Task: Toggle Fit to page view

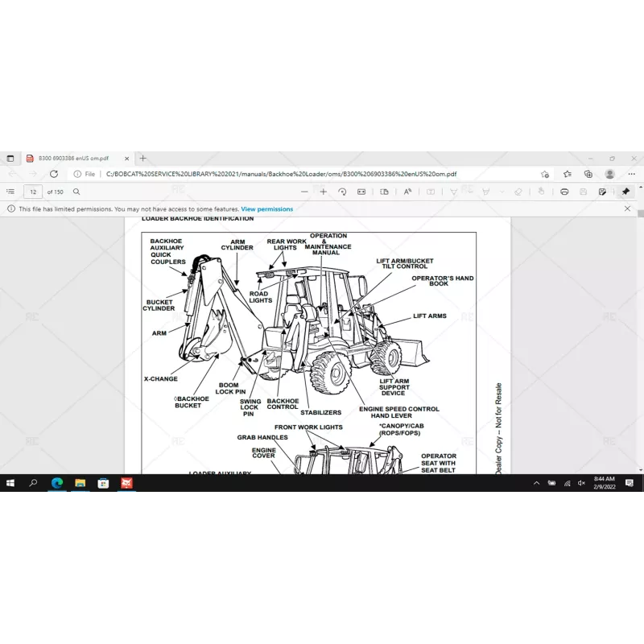Action: (360, 192)
